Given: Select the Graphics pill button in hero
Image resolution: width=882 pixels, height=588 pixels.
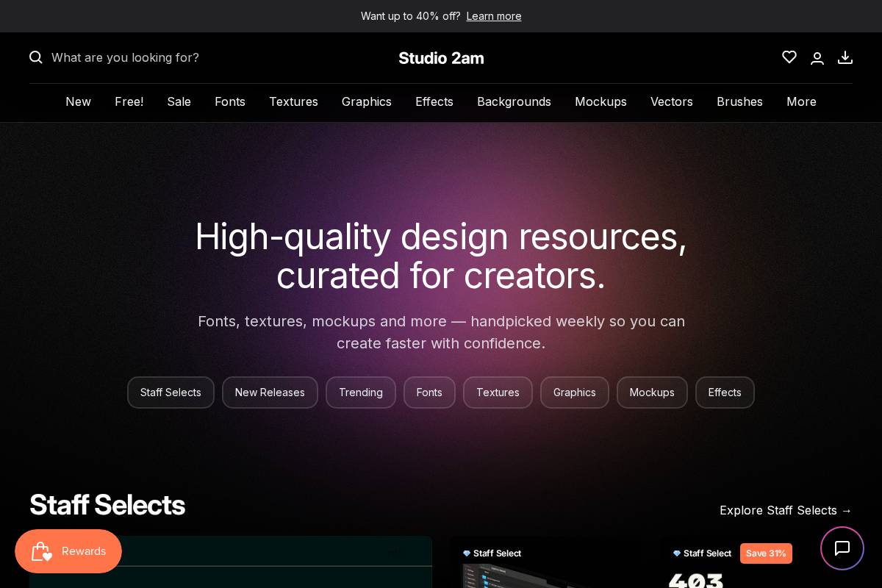Looking at the screenshot, I should click(575, 392).
